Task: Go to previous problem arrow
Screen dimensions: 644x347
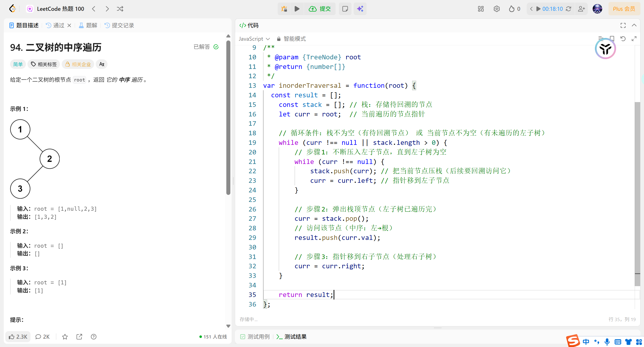Action: coord(94,9)
